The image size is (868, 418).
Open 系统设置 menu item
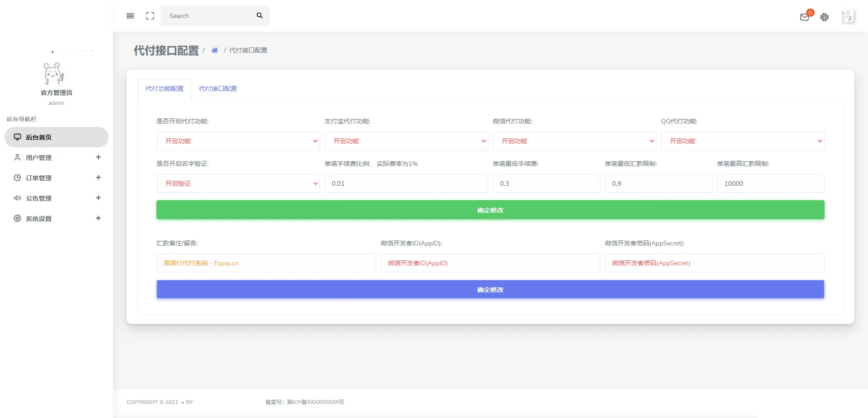[57, 218]
